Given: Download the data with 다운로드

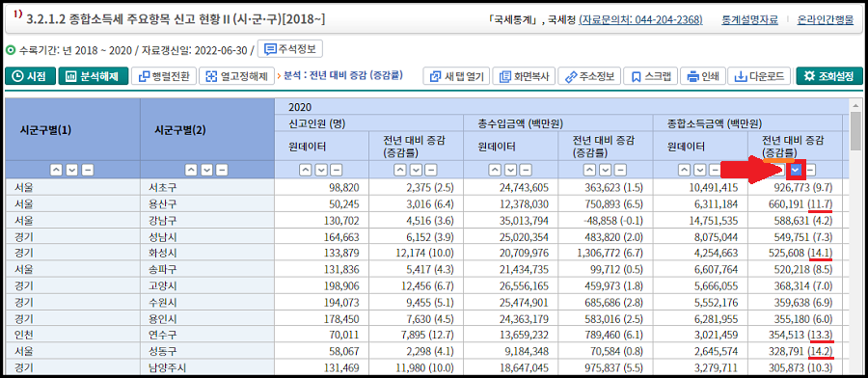Looking at the screenshot, I should pyautogui.click(x=759, y=76).
